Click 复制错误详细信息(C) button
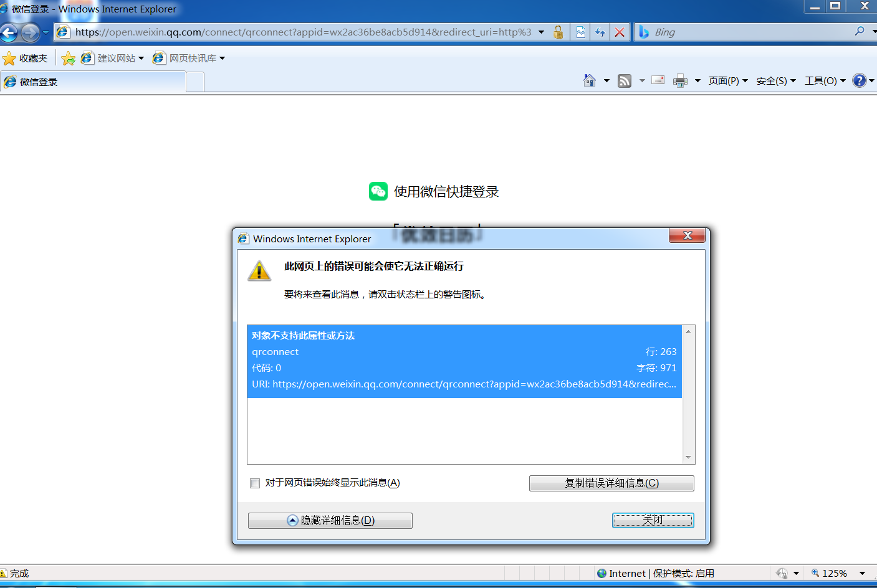Viewport: 877px width, 588px height. [611, 483]
